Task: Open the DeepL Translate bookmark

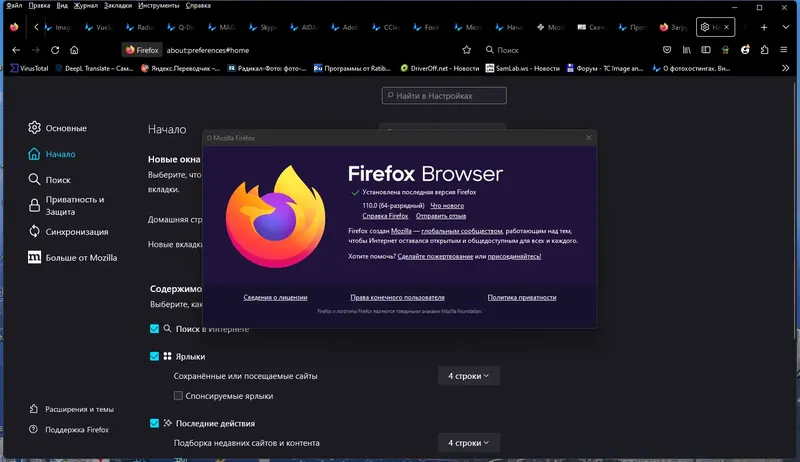Action: point(94,68)
